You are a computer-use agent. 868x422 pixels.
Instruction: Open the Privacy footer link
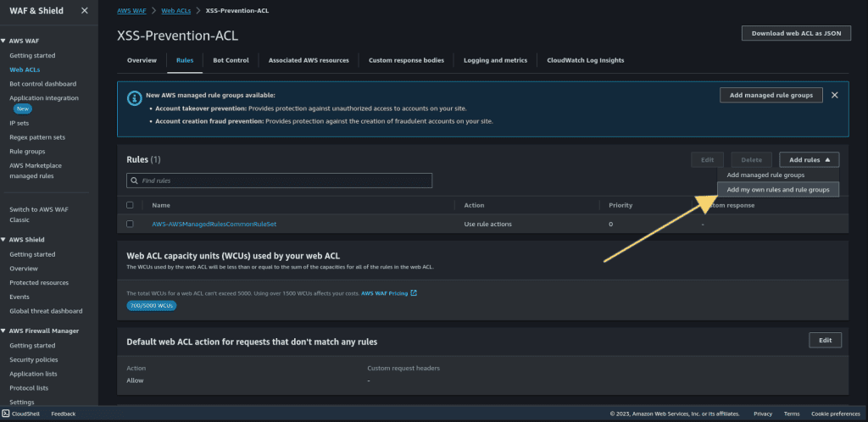click(763, 414)
